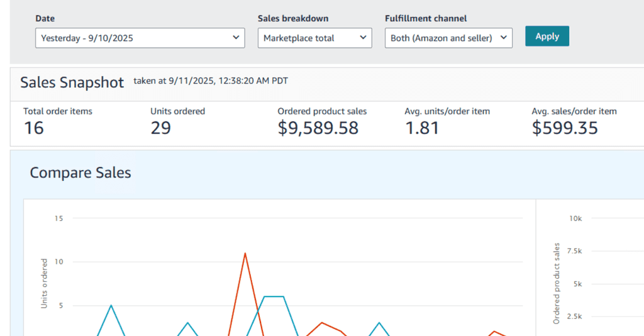
Task: Click the Sales Snapshot heading
Action: coord(72,82)
